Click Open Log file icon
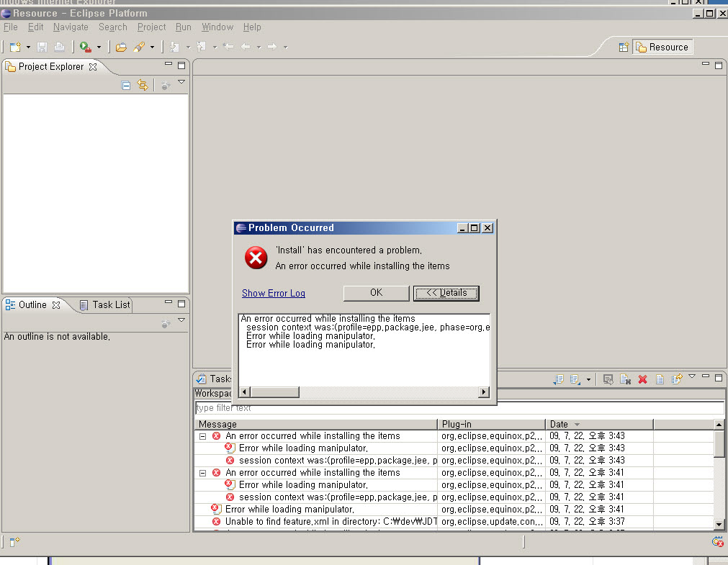 (660, 379)
